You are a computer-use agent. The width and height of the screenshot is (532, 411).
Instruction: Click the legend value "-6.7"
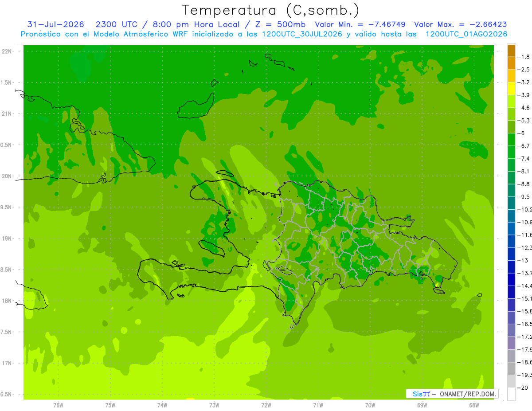coord(524,146)
